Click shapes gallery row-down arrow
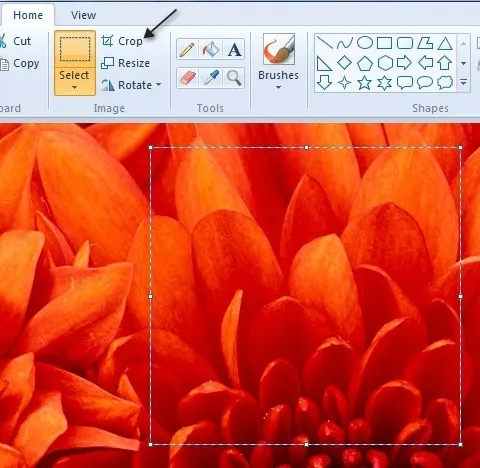 point(463,63)
